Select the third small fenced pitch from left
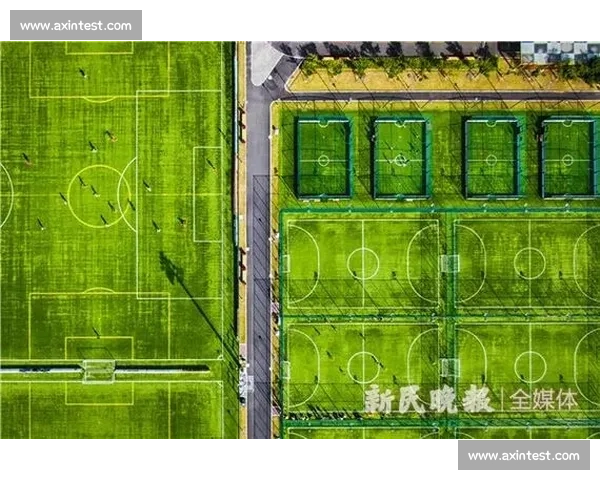Viewport: 600px width, 480px height. click(492, 158)
